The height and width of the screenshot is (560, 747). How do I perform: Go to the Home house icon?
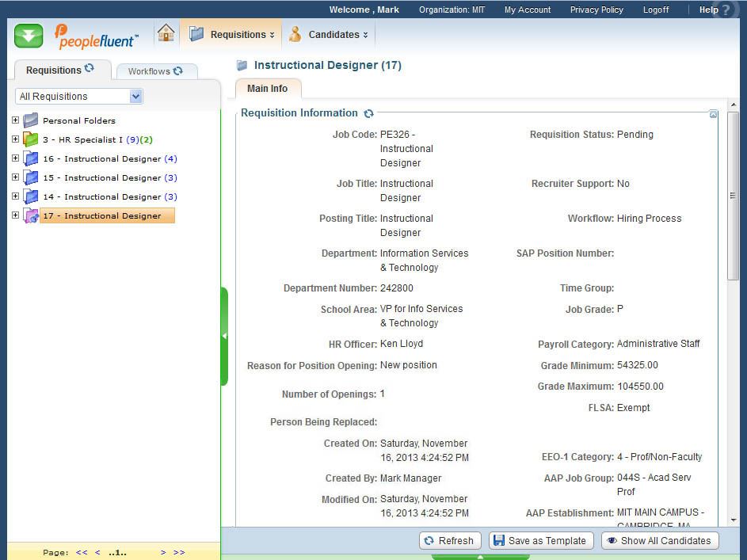point(166,33)
